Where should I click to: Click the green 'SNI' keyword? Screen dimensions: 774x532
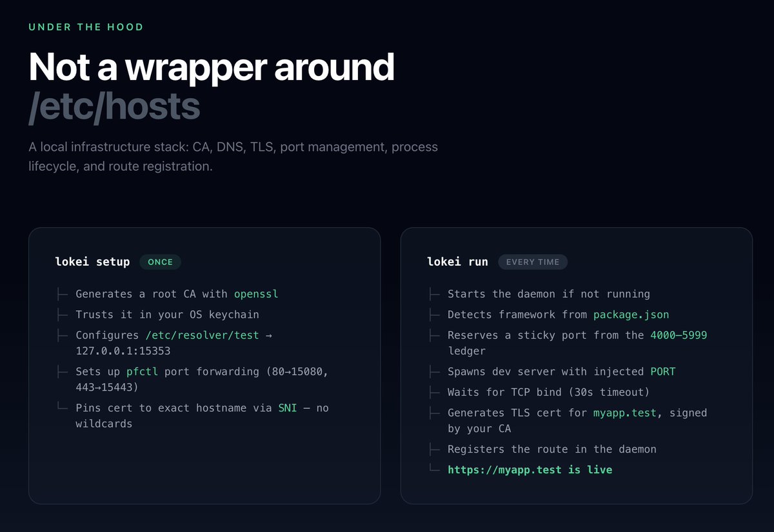pyautogui.click(x=288, y=408)
